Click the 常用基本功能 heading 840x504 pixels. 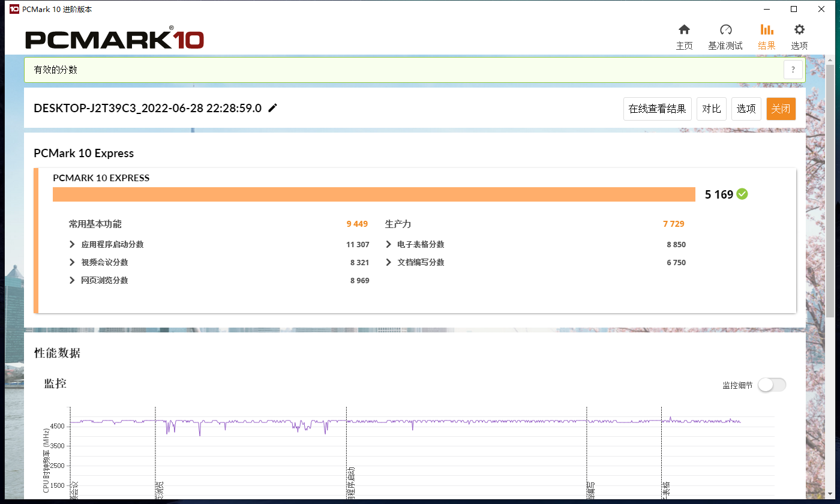pyautogui.click(x=95, y=224)
